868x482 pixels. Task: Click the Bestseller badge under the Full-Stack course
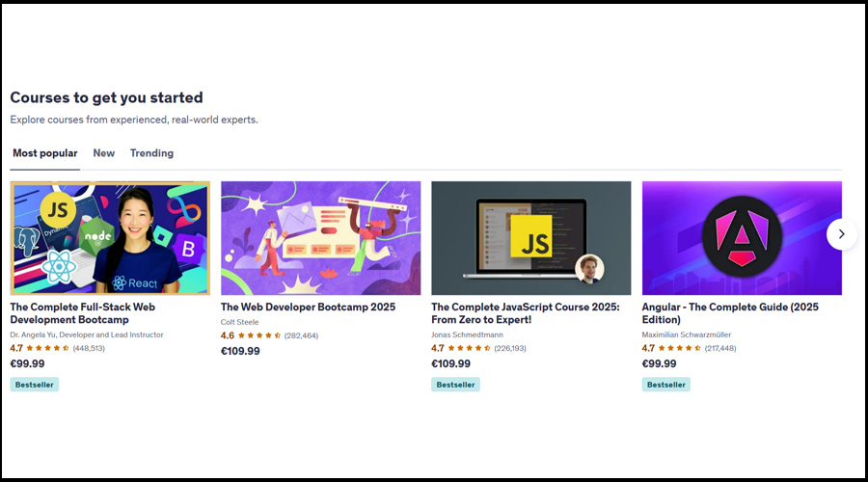pos(35,385)
